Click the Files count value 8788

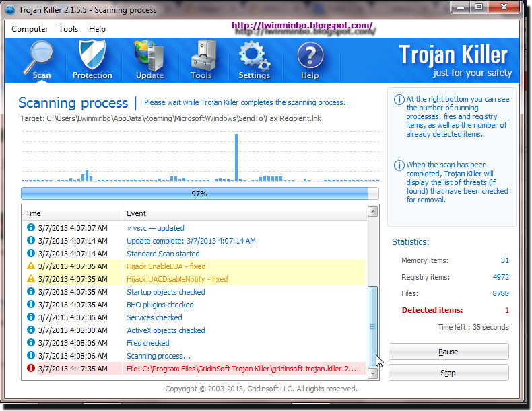(x=500, y=293)
